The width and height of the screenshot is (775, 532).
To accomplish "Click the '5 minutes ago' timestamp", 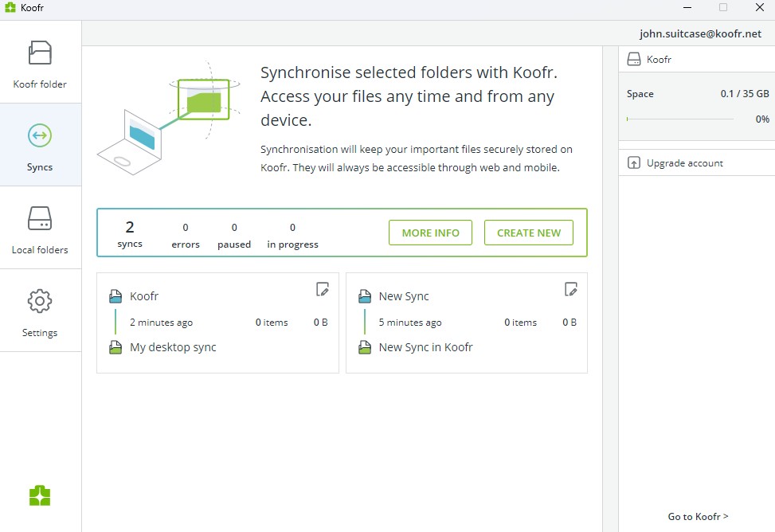I will pos(410,323).
